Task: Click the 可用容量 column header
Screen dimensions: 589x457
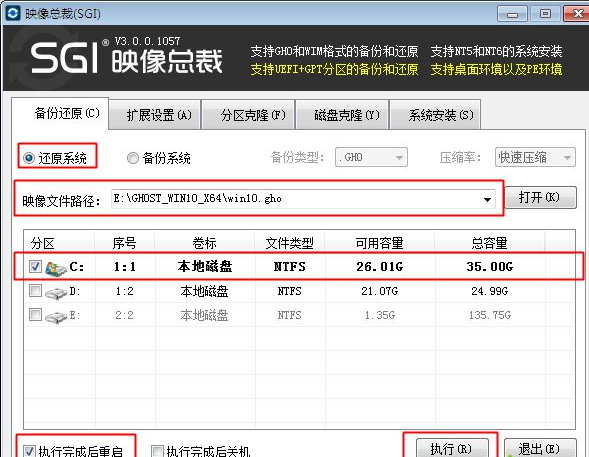Action: [379, 243]
